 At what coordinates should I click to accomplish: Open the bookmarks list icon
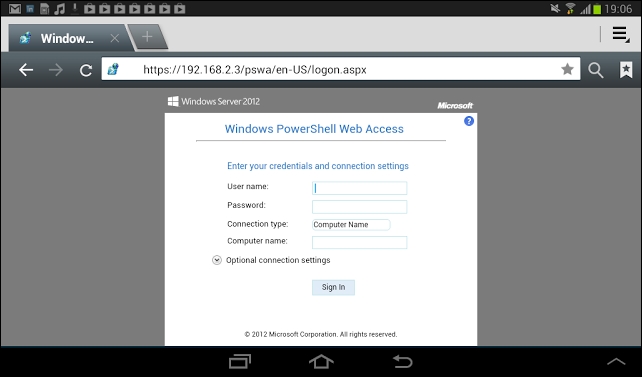pyautogui.click(x=626, y=70)
